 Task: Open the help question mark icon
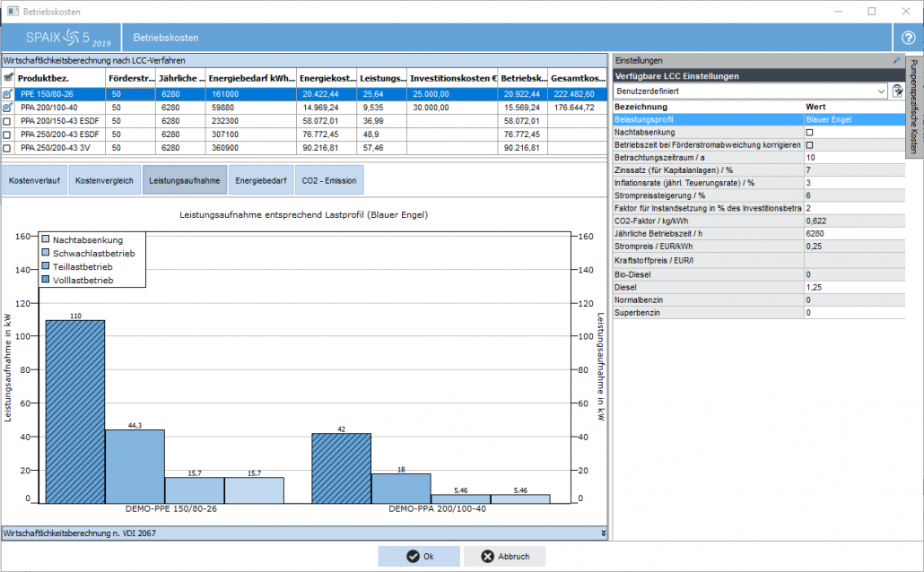point(908,39)
